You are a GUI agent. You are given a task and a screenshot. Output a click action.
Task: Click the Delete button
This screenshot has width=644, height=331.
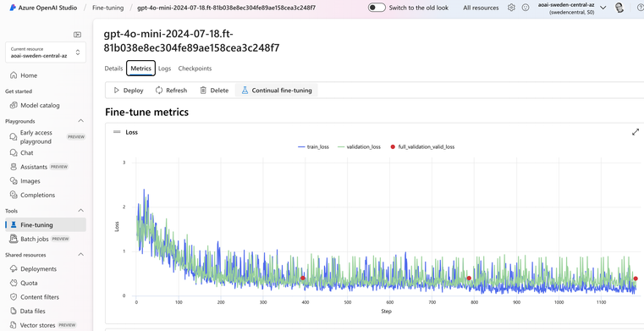(x=214, y=91)
